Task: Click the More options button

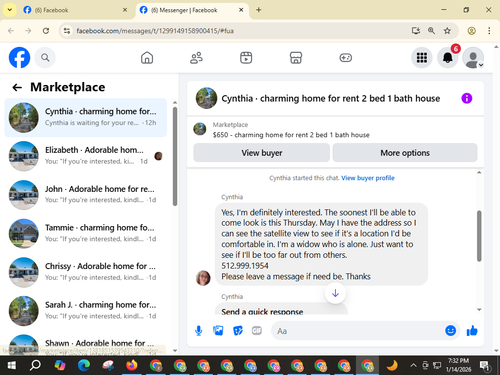Action: (405, 153)
